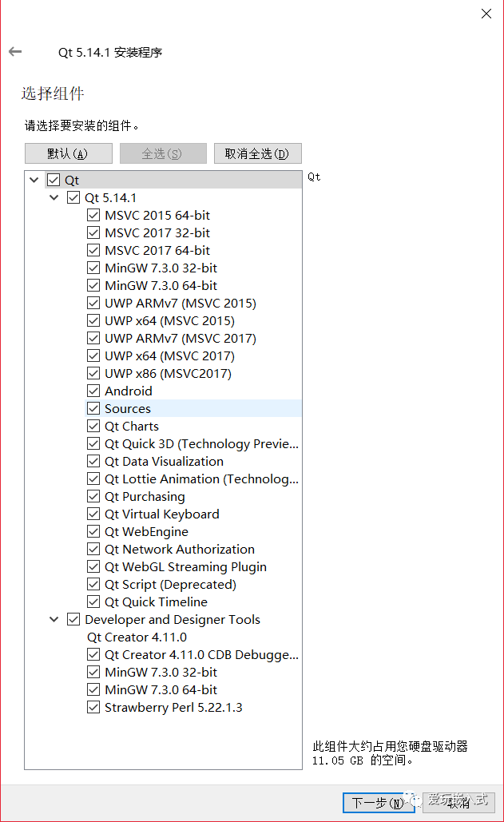
Task: Toggle the Android component checkbox
Action: [94, 391]
